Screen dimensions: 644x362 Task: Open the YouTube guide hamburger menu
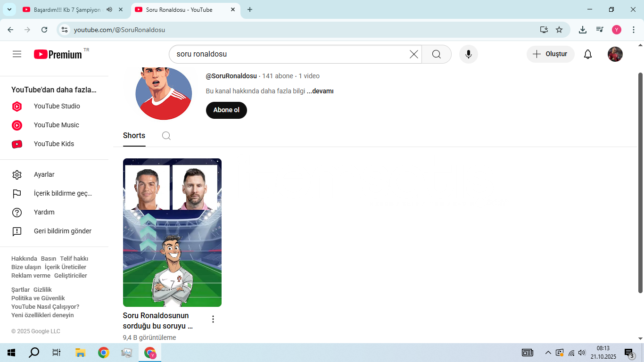click(17, 54)
